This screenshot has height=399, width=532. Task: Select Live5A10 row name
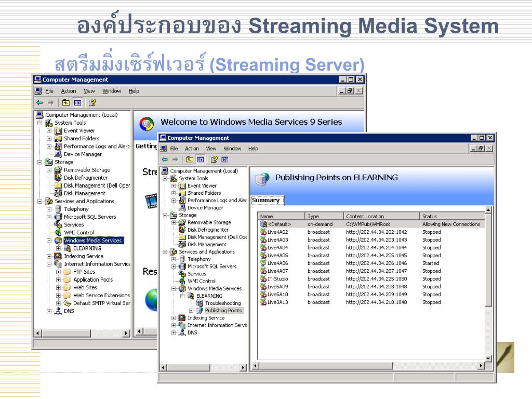(277, 294)
